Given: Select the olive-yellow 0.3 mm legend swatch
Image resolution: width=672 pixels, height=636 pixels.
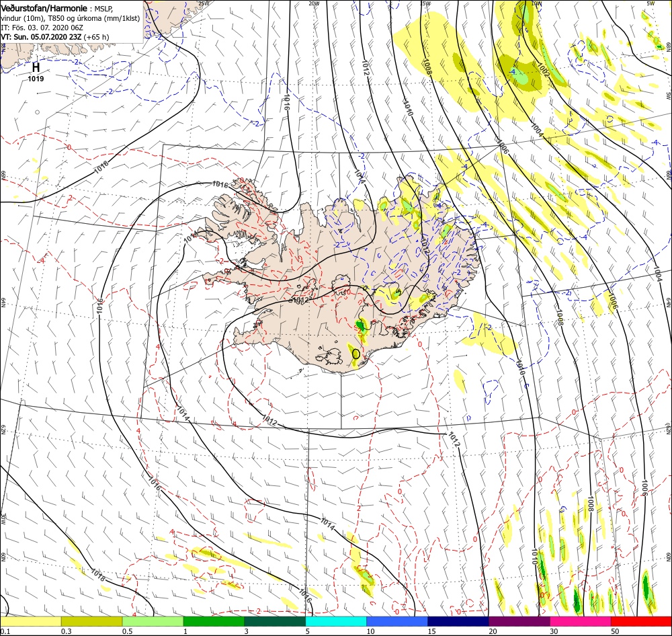Looking at the screenshot, I should (x=91, y=621).
